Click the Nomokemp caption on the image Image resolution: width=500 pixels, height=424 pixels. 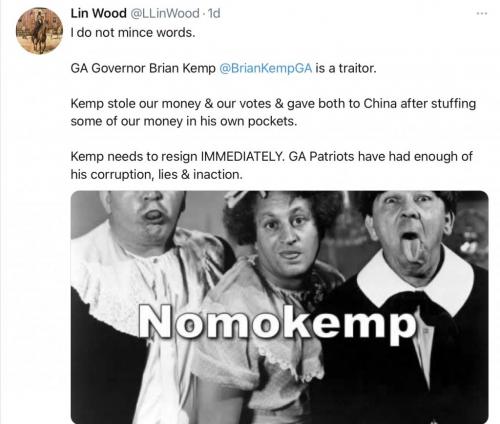click(x=277, y=321)
